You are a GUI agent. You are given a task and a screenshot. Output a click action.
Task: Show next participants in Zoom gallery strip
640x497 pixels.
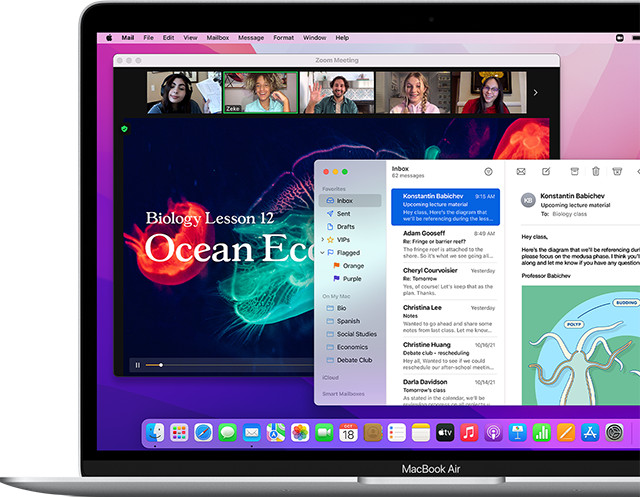click(536, 93)
